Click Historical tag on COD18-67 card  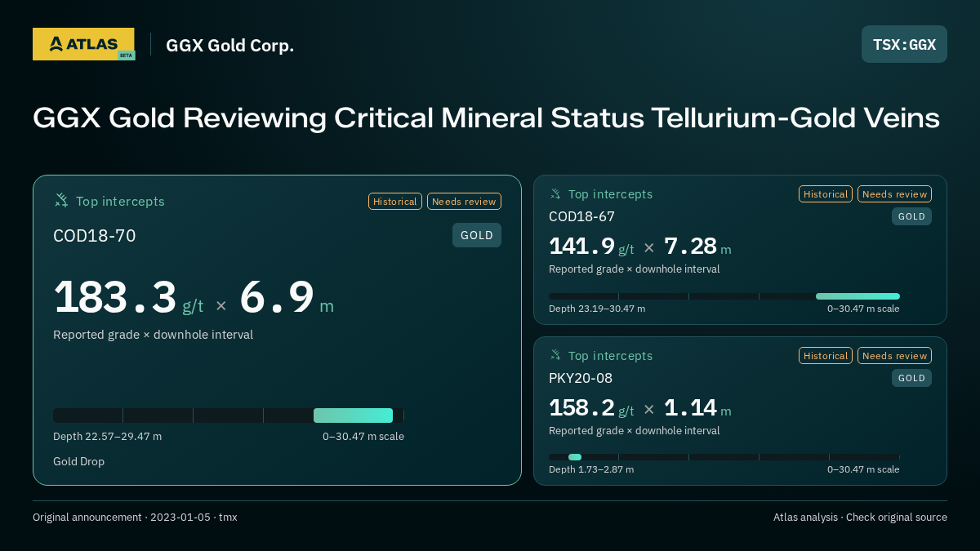pos(826,194)
